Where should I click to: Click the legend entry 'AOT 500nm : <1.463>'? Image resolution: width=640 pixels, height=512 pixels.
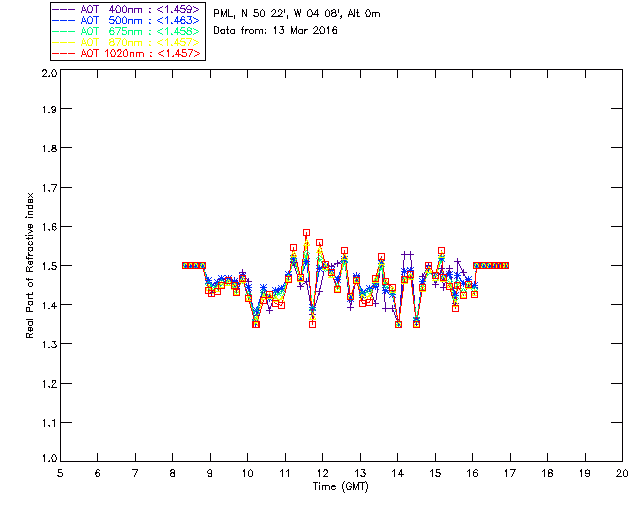(126, 20)
